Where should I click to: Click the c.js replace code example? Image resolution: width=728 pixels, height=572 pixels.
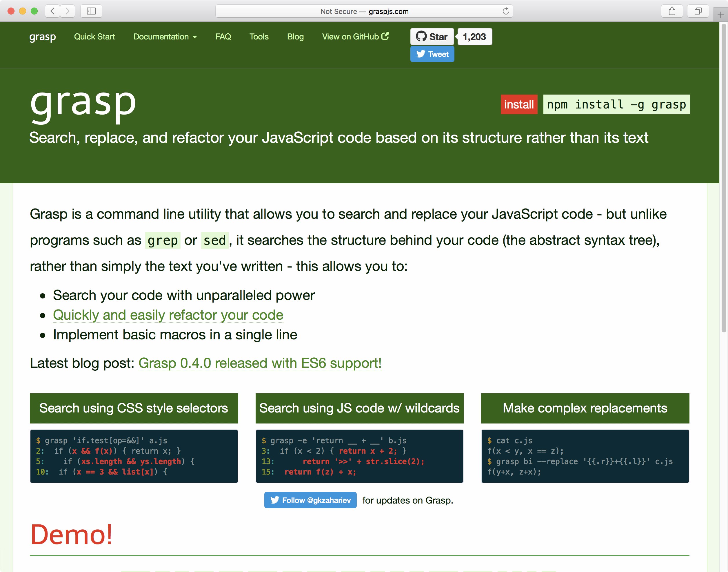pos(585,456)
